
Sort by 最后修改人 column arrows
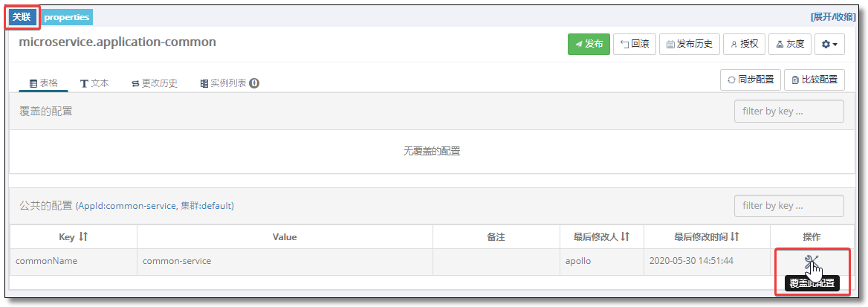pos(624,236)
